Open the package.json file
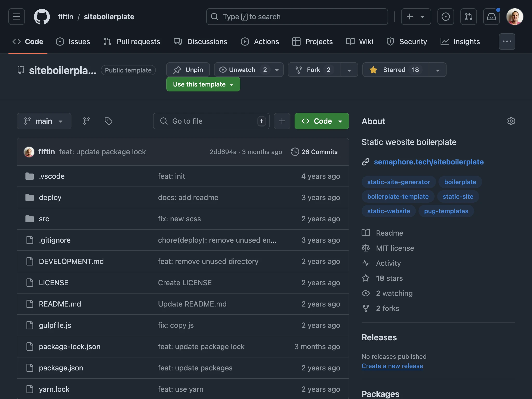Screen dimensions: 532x399 point(61,368)
